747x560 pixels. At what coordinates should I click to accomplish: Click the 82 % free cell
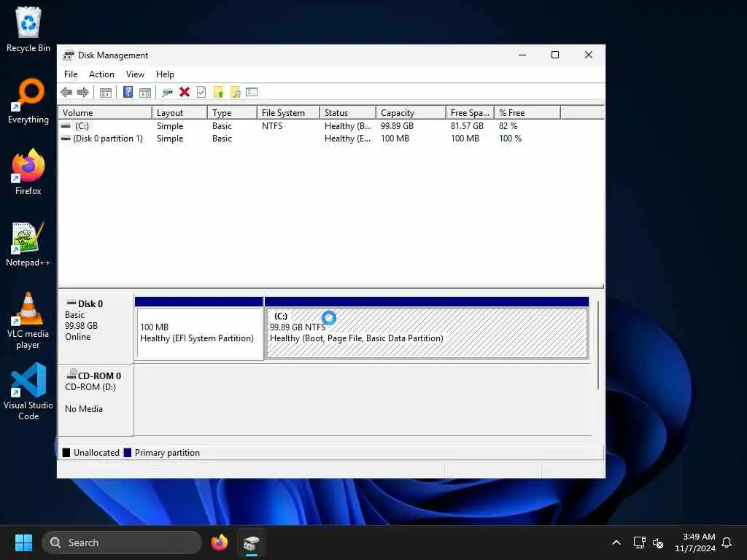coord(508,126)
